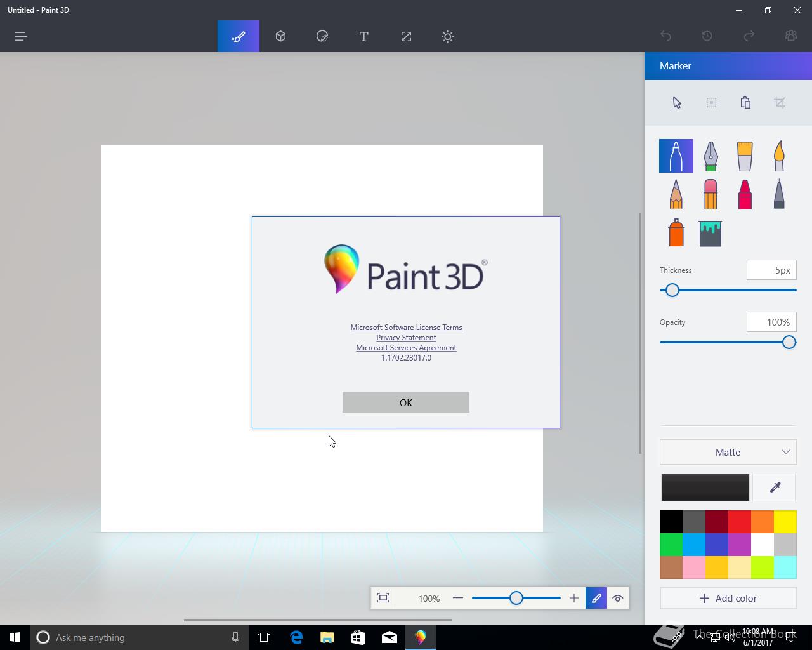The width and height of the screenshot is (812, 650).
Task: Select the Fill bucket tool
Action: point(710,233)
